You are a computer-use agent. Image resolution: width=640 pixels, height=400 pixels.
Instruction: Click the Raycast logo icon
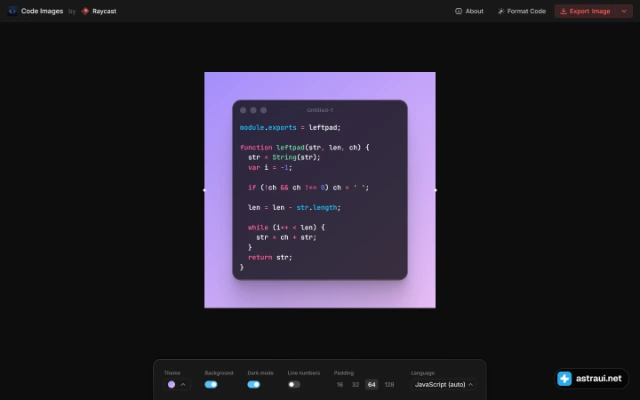pyautogui.click(x=85, y=11)
